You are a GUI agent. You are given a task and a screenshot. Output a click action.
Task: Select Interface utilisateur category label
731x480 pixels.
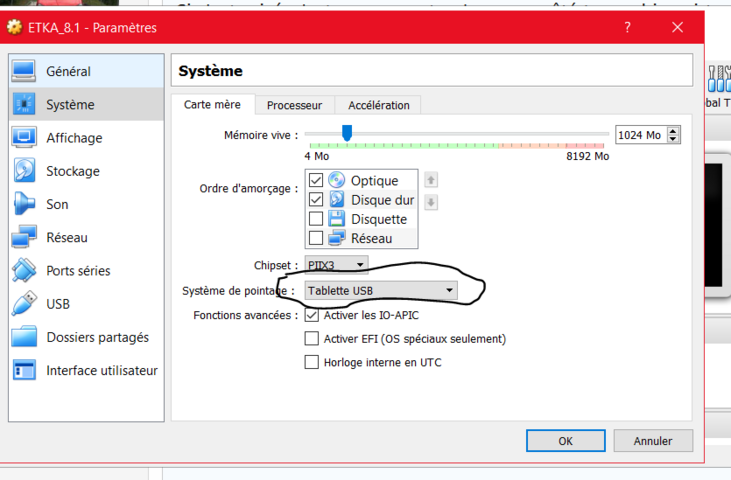pyautogui.click(x=102, y=370)
